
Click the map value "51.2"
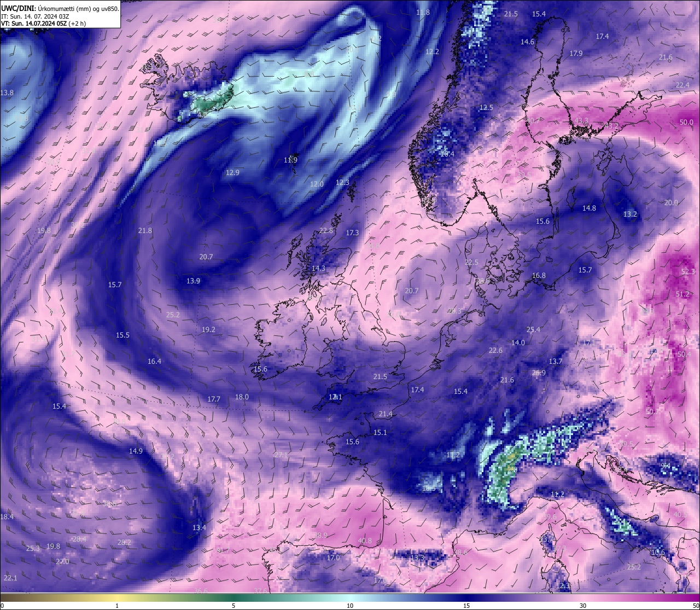(682, 294)
